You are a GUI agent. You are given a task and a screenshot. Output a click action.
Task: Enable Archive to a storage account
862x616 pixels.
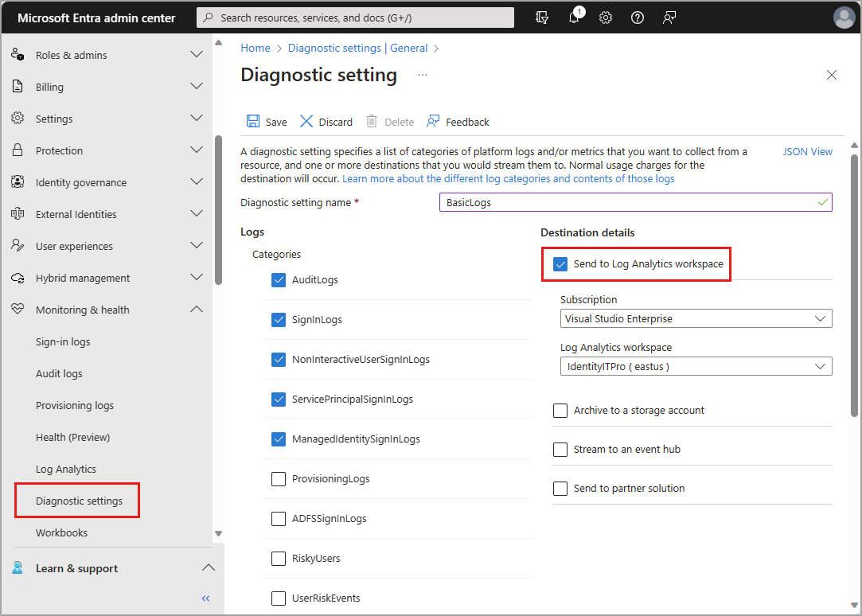tap(560, 410)
